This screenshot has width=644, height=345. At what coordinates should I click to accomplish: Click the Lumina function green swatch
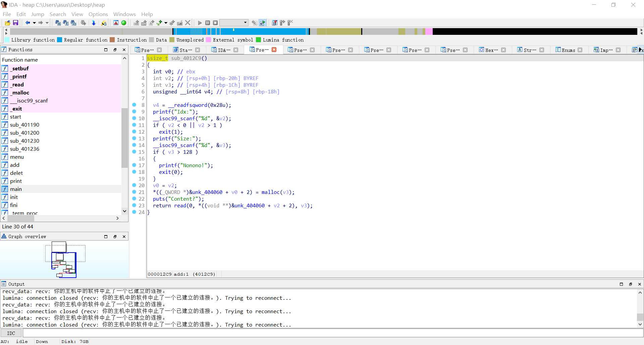pyautogui.click(x=259, y=40)
